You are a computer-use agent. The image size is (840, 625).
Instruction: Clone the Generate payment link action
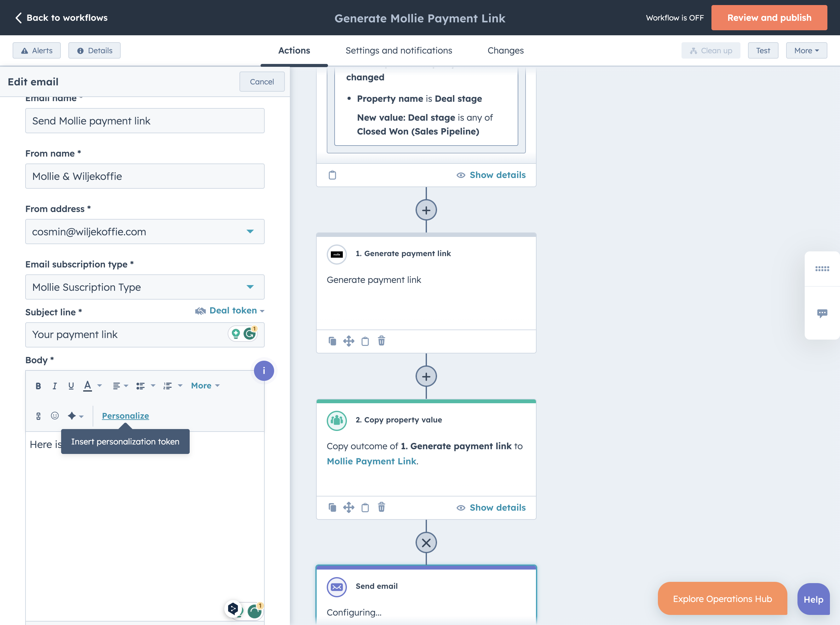click(x=332, y=341)
